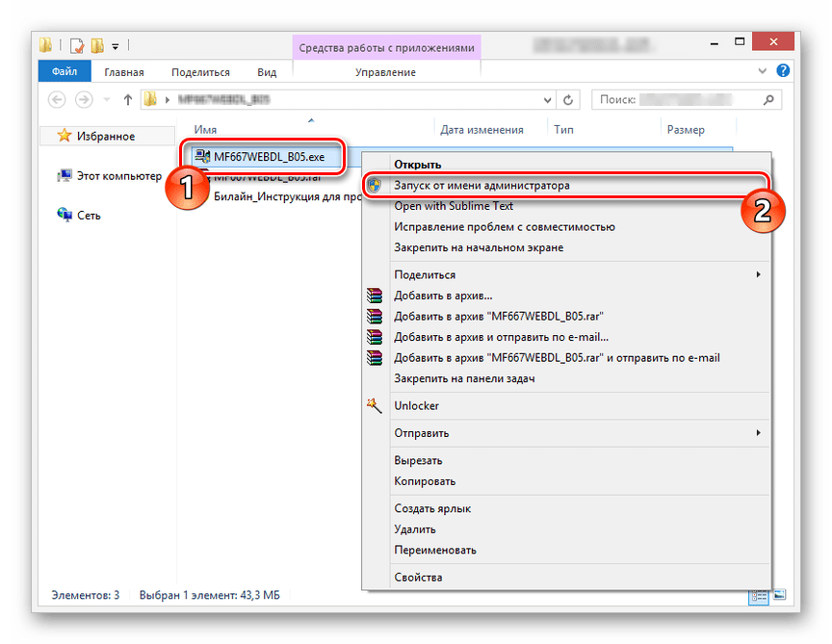Screen dimensions: 832x644
Task: Go up one folder level
Action: click(127, 100)
